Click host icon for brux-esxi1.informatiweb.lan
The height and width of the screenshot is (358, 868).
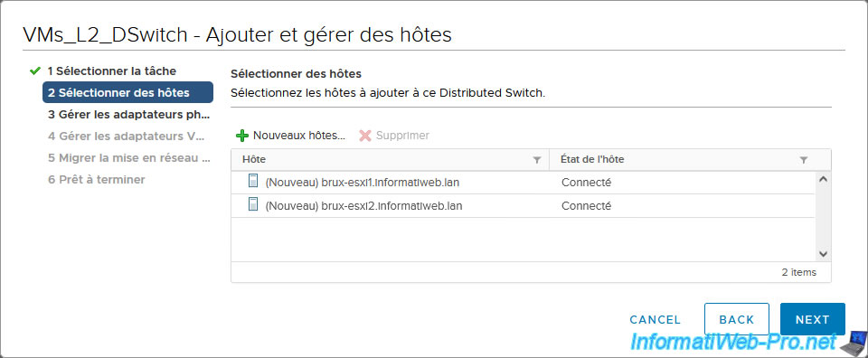point(253,181)
